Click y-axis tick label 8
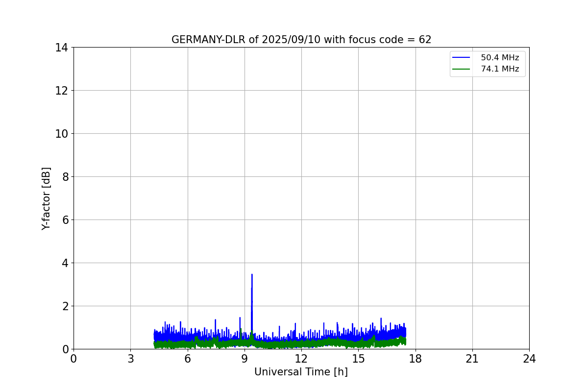588x392 pixels. (65, 177)
